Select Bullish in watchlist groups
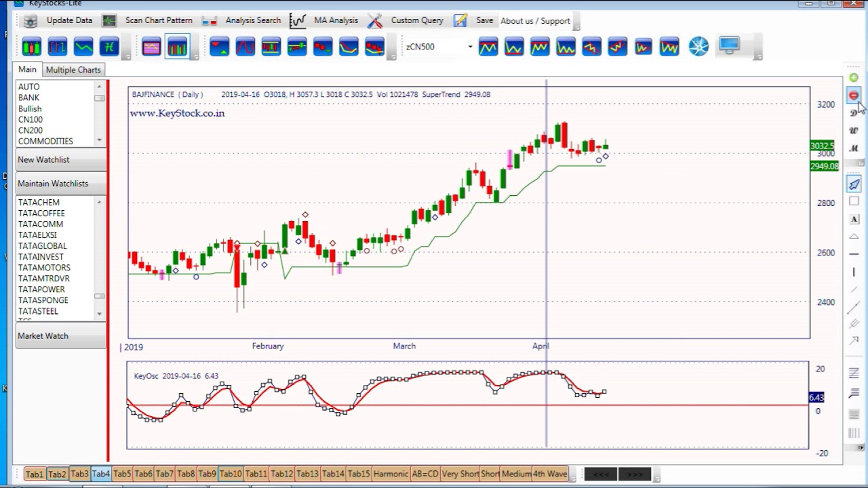868x488 pixels. click(x=30, y=108)
